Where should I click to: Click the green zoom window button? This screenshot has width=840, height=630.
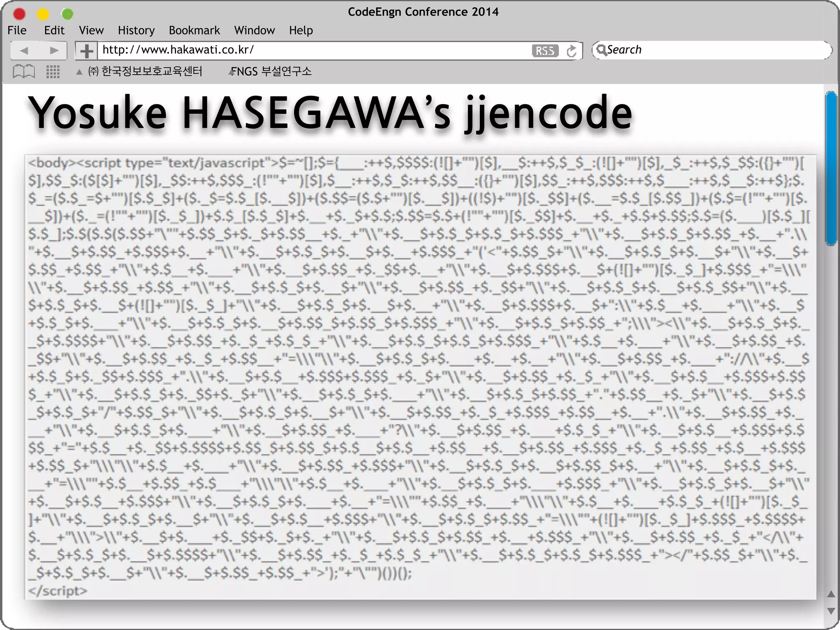pos(67,14)
